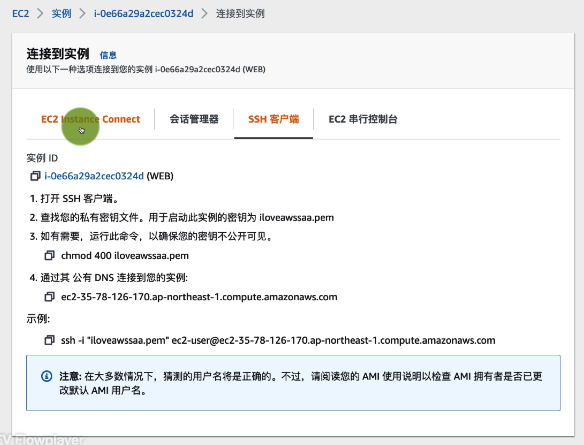Click the chmod 400 iloveawssaa.pem text
This screenshot has height=445, width=584.
(125, 256)
